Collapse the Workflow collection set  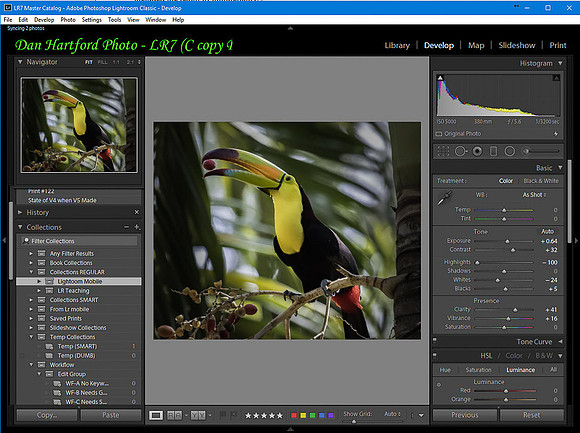(x=31, y=365)
